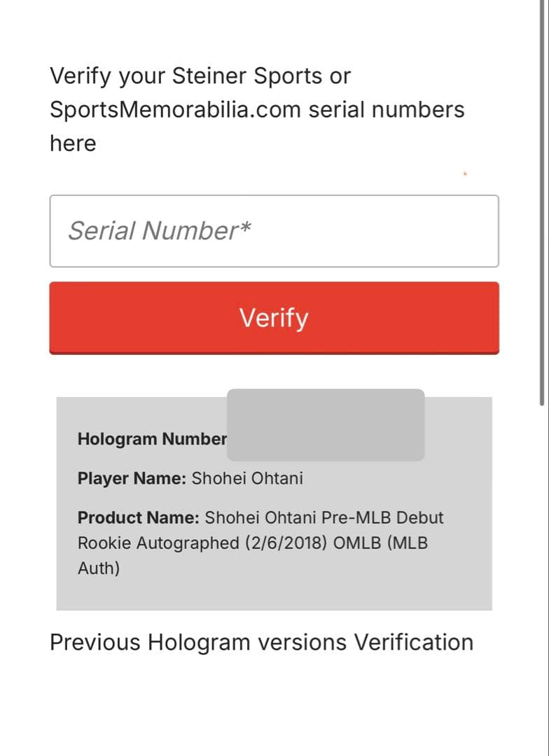Click the word Verification in bottom heading
Screen dimensions: 549x756
[x=413, y=642]
